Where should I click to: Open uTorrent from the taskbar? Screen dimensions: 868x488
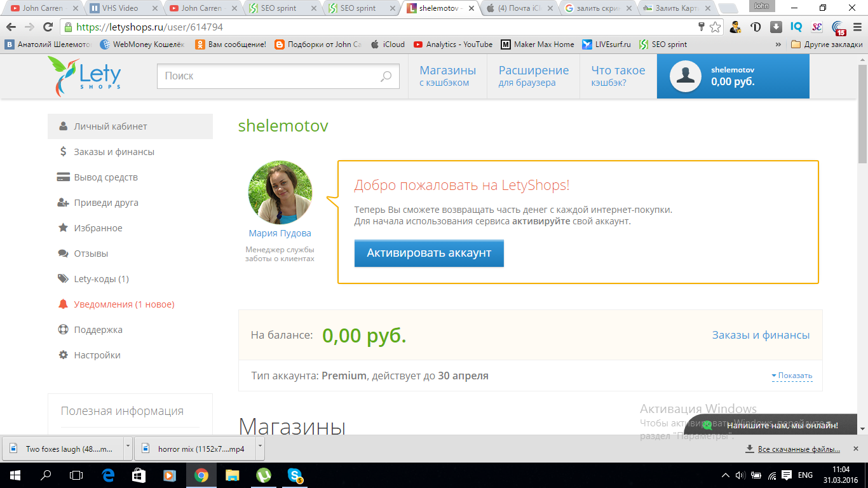pyautogui.click(x=262, y=475)
